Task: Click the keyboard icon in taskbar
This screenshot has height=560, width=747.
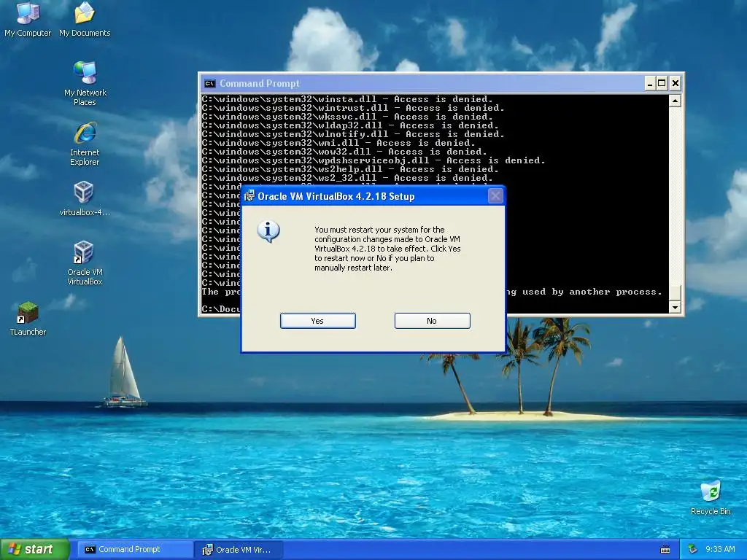Action: point(665,550)
